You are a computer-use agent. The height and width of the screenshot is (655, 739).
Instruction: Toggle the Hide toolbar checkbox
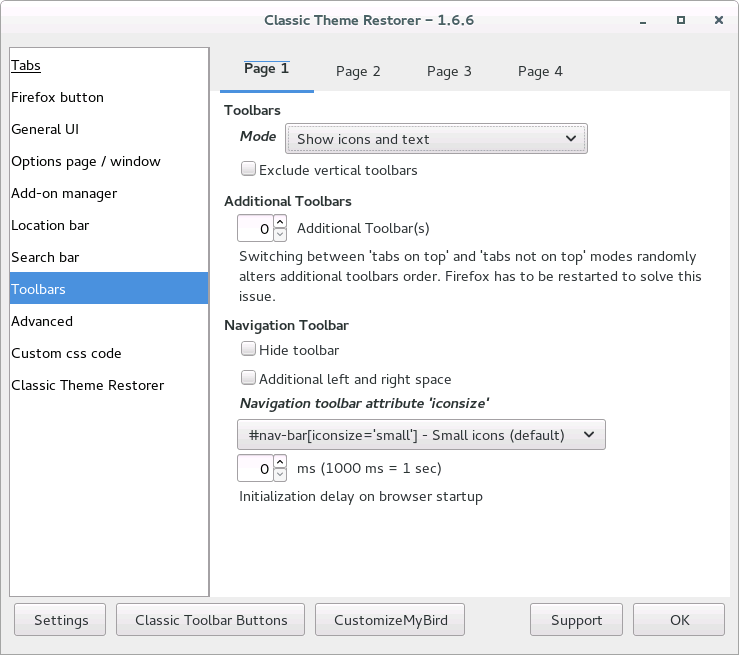(248, 349)
